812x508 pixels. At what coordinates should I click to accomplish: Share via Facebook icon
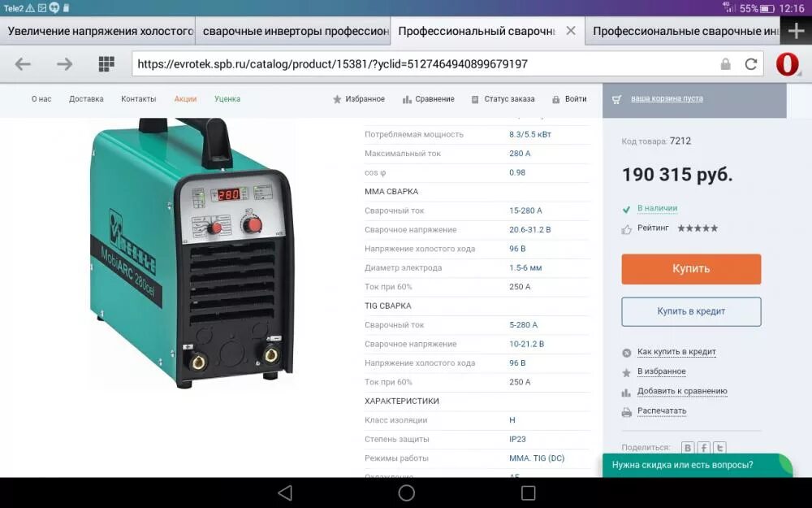[703, 447]
